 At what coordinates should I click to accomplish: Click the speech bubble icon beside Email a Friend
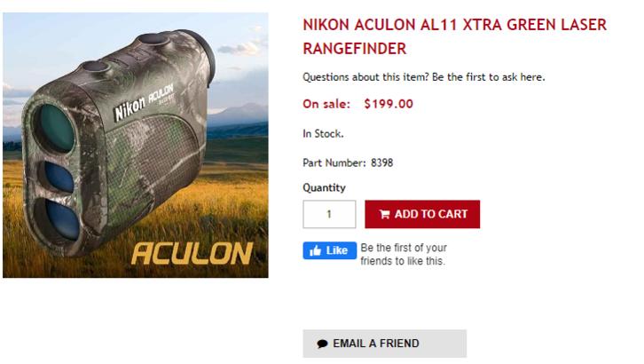[x=322, y=344]
